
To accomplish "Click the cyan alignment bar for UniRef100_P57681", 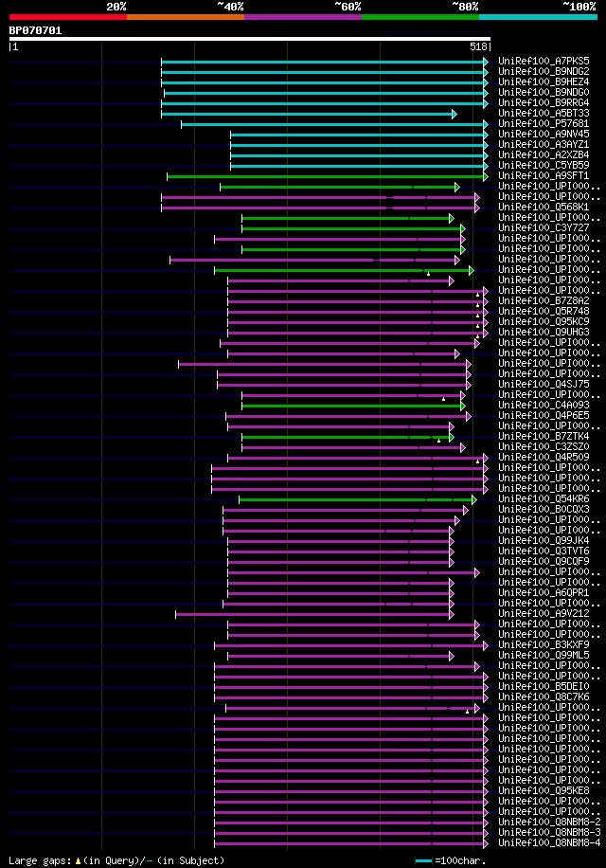I will point(333,124).
